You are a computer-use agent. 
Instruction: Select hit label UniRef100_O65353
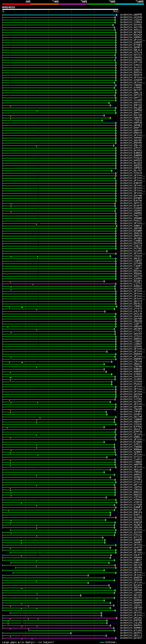(x=131, y=334)
